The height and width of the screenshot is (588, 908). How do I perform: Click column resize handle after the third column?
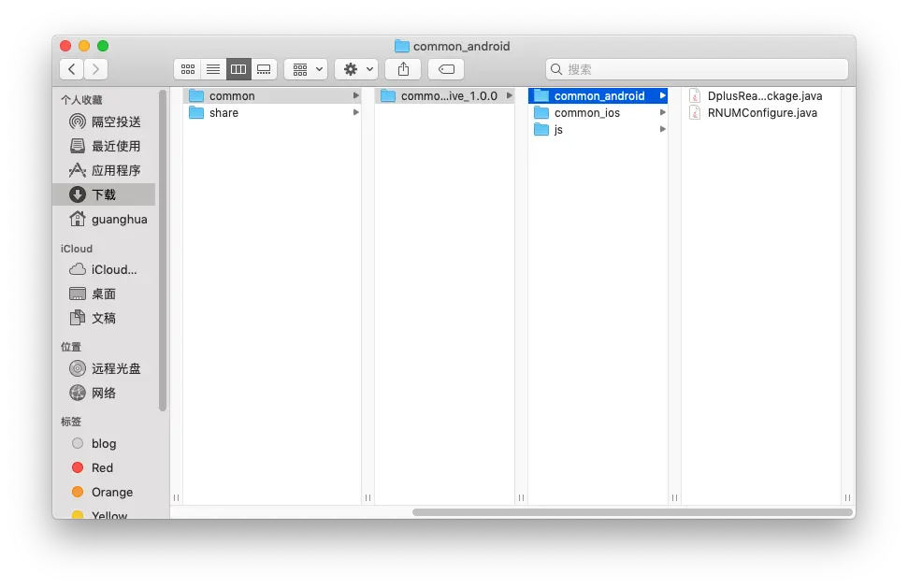tap(674, 497)
